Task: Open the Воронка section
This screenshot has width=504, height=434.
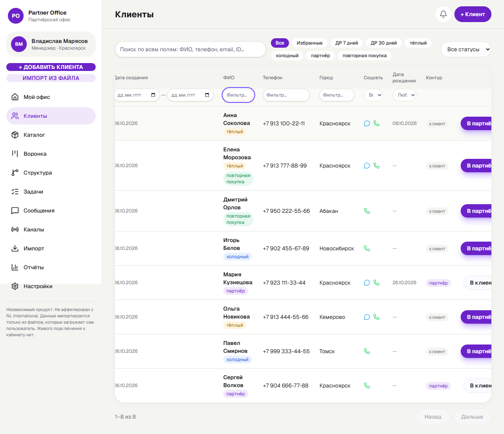Action: point(51,154)
